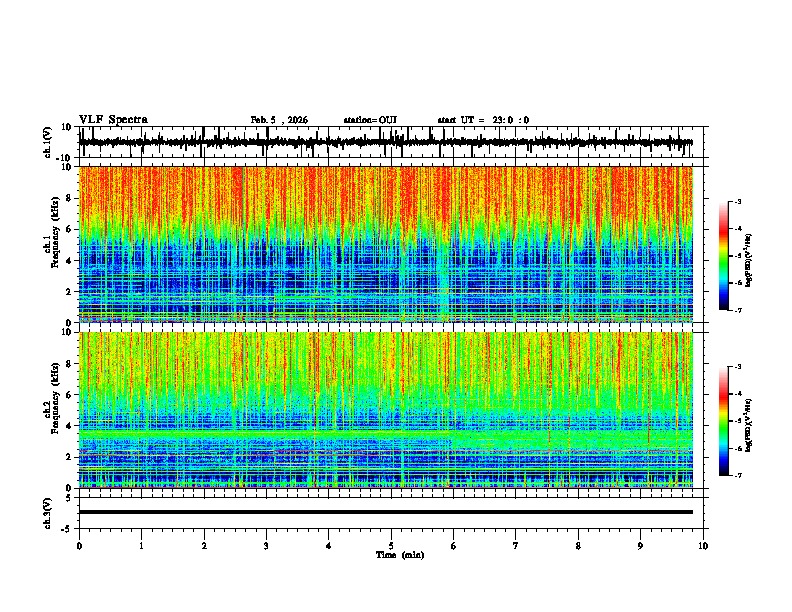Click the "-7" tick on ch.2 colorbar

(737, 475)
